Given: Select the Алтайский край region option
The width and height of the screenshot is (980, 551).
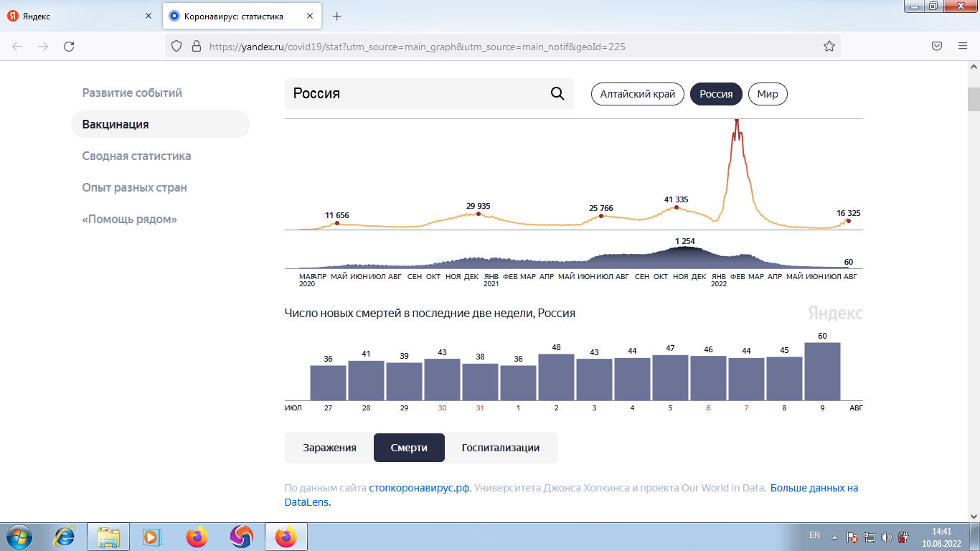Looking at the screenshot, I should (x=638, y=94).
